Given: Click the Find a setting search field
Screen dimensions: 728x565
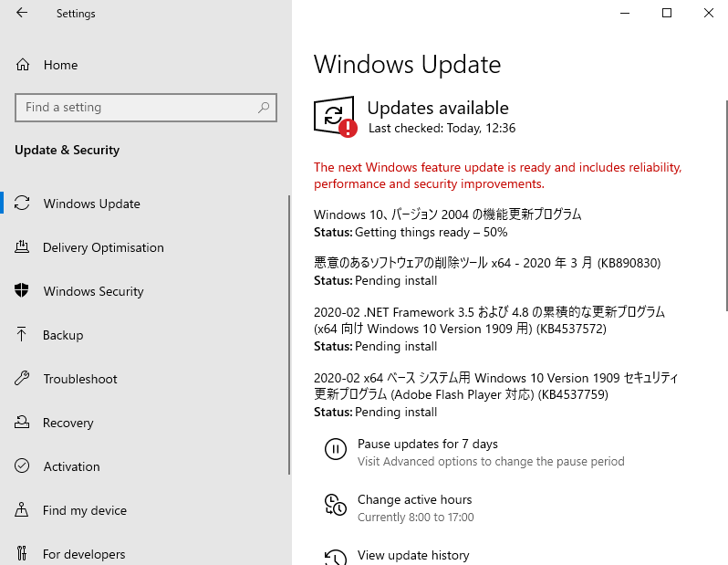Looking at the screenshot, I should 146,108.
